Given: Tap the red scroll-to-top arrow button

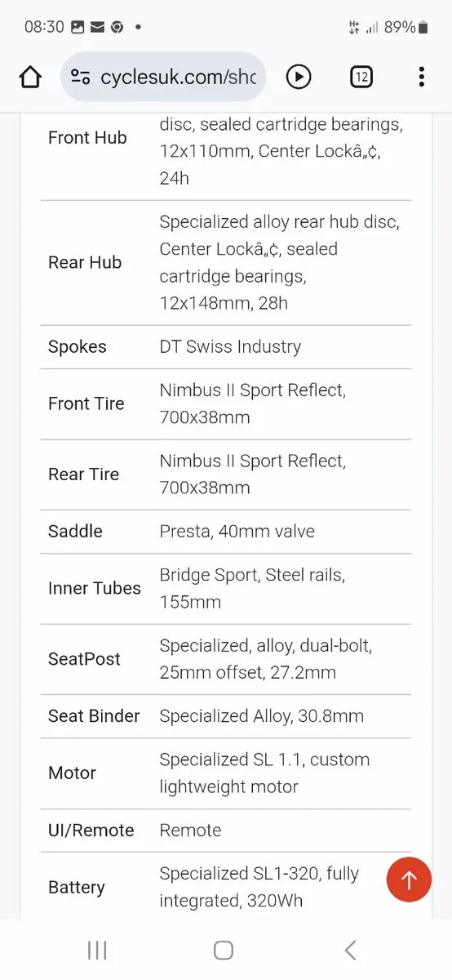Looking at the screenshot, I should pyautogui.click(x=409, y=880).
